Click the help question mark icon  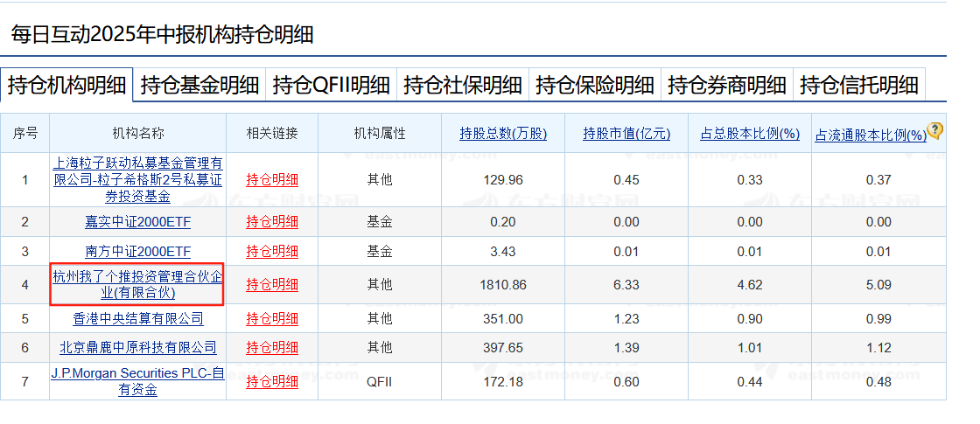click(x=935, y=130)
